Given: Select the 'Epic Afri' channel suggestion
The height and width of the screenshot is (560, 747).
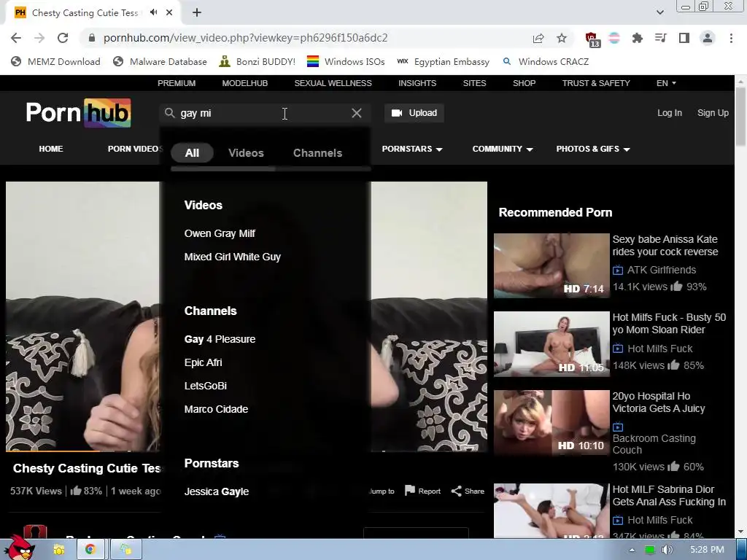Looking at the screenshot, I should (x=203, y=362).
